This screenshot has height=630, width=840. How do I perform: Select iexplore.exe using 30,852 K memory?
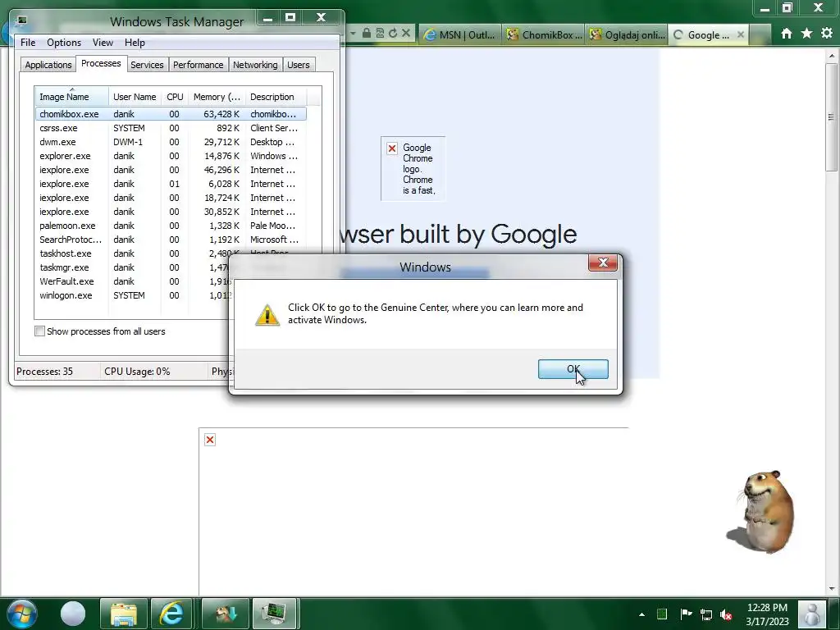[x=171, y=212]
